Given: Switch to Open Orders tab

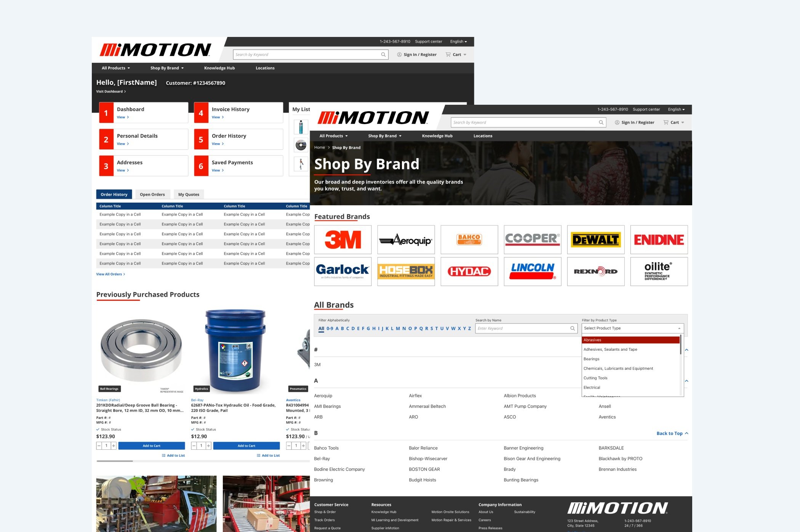Looking at the screenshot, I should click(x=152, y=194).
